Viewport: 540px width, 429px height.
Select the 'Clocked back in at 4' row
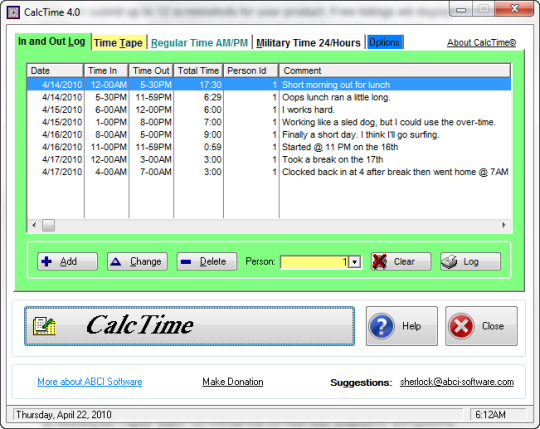coord(269,172)
